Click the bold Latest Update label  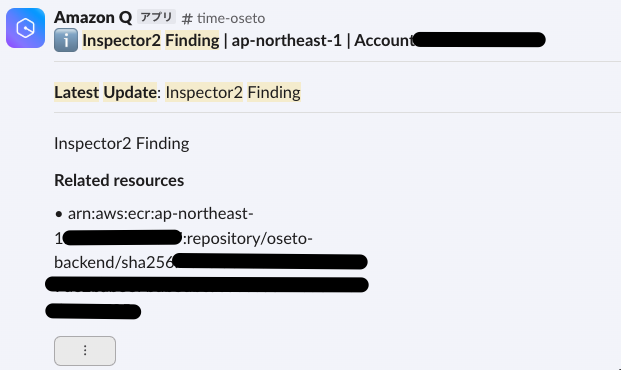[x=105, y=92]
